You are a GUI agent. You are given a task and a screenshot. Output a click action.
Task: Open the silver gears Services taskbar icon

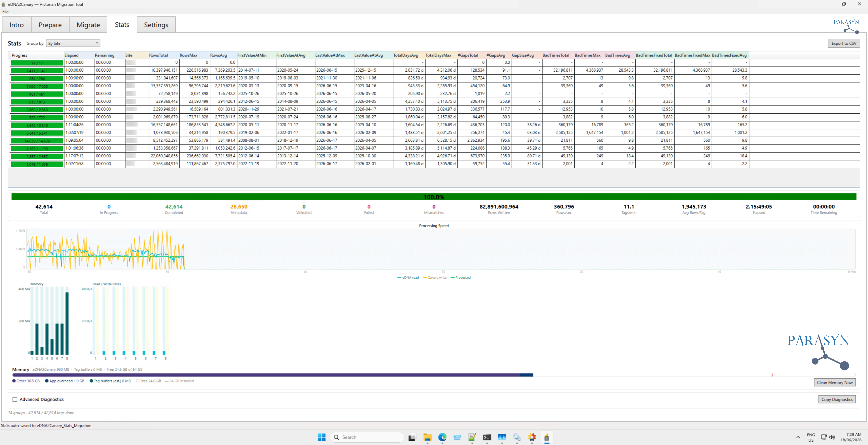[x=517, y=437]
